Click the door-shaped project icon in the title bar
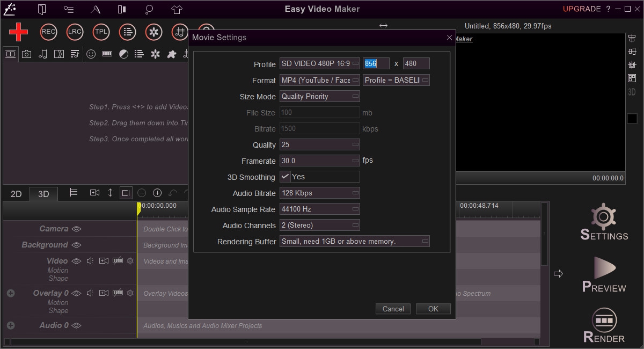Image resolution: width=644 pixels, height=349 pixels. [x=42, y=9]
